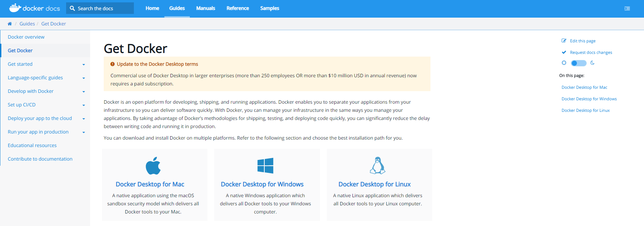644x226 pixels.
Task: Click the Search the docs field
Action: point(100,8)
